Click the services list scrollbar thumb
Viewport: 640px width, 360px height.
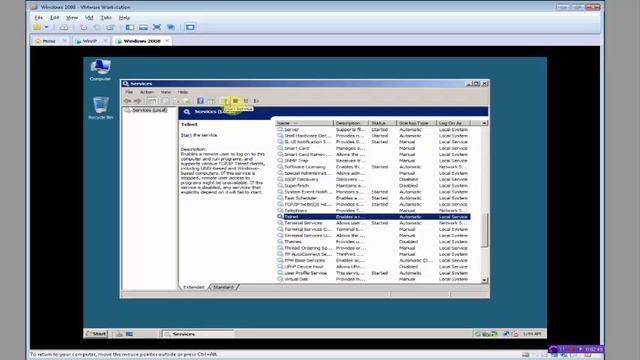(484, 230)
